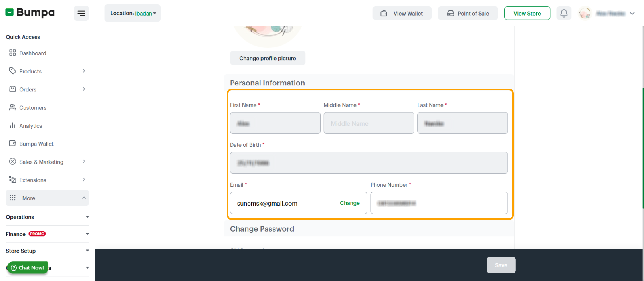Expand the Products submenu arrow
This screenshot has width=644, height=281.
[x=84, y=71]
